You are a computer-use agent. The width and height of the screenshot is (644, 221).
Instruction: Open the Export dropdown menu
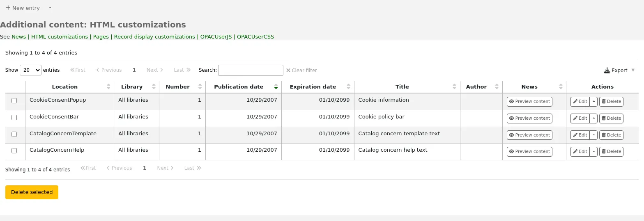619,70
